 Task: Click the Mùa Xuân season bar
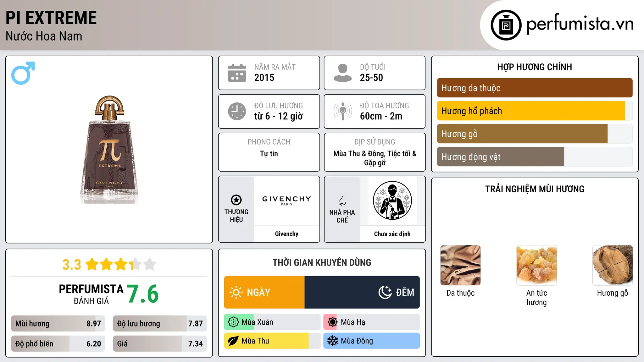coord(272,322)
